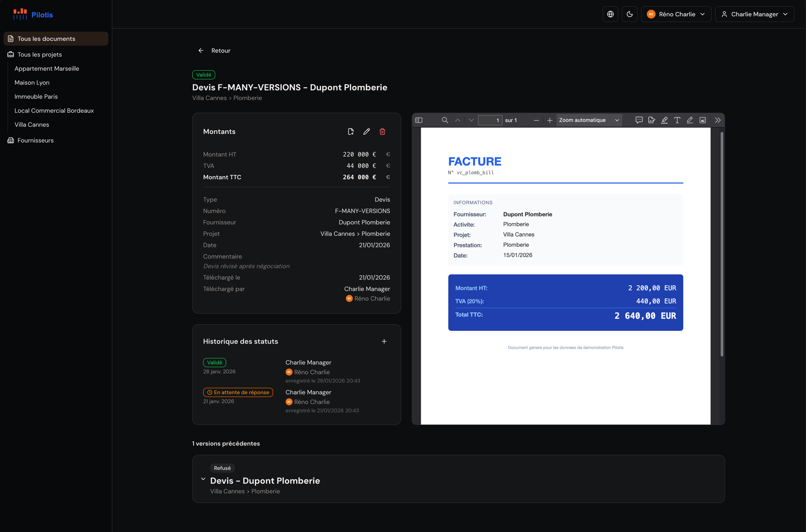Screen dimensions: 806x532
Task: Open language selection via globe icon
Action: [x=610, y=14]
